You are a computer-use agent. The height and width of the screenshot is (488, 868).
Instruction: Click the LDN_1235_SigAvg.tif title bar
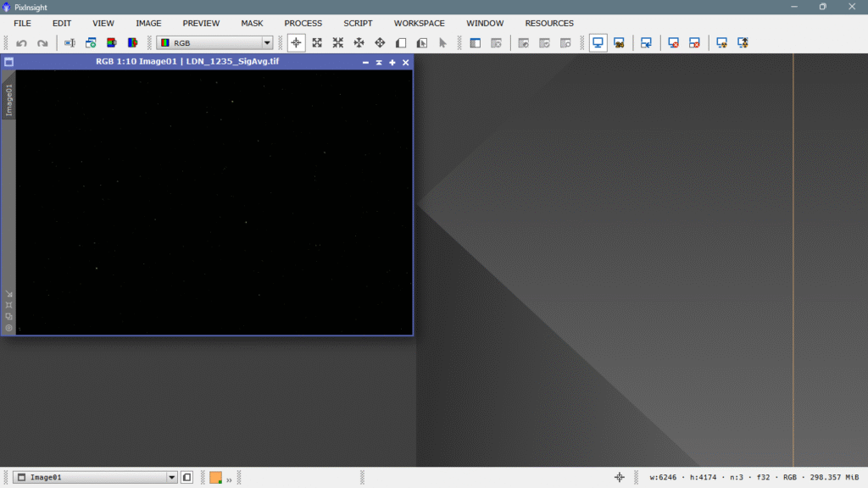pyautogui.click(x=187, y=61)
